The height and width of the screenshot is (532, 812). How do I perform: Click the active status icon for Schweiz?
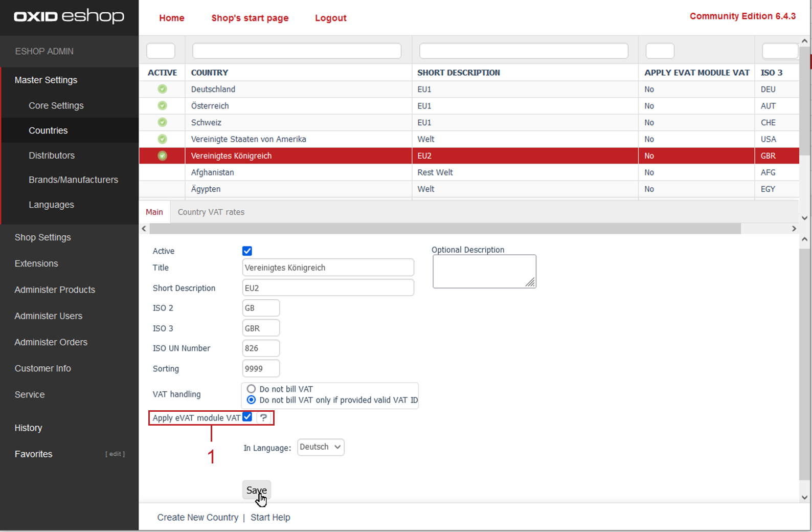162,122
